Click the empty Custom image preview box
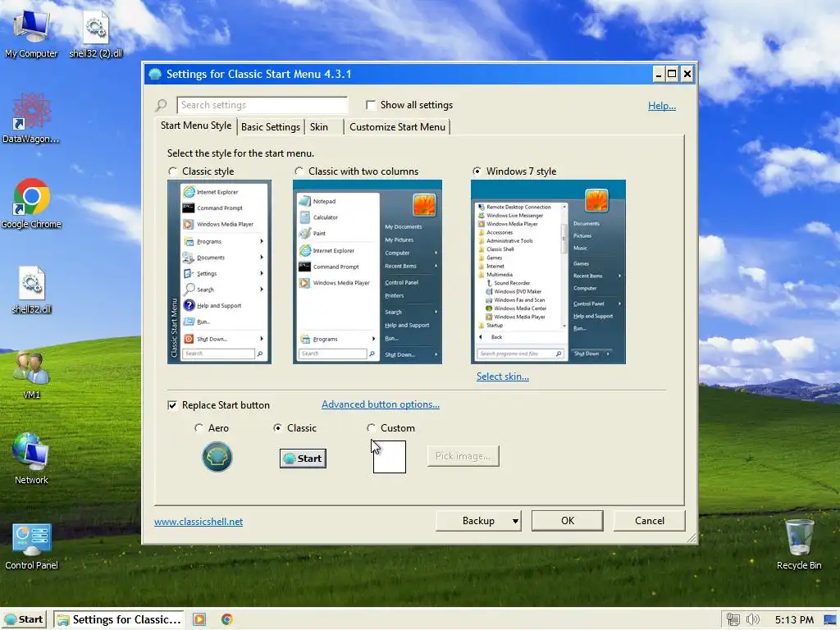 click(390, 457)
